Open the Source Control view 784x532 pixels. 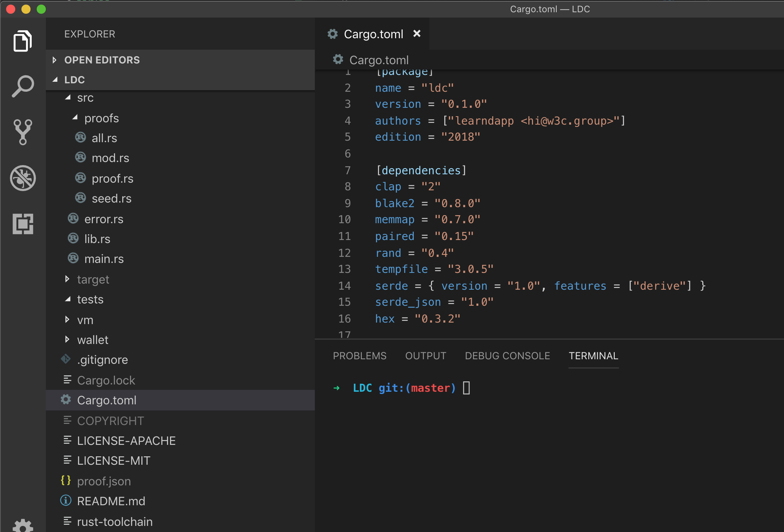pyautogui.click(x=23, y=132)
